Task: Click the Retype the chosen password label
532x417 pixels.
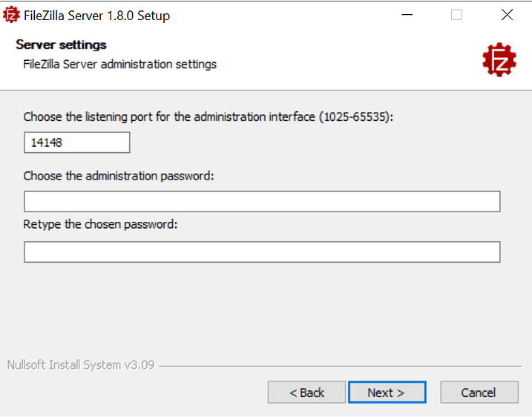Action: 100,225
